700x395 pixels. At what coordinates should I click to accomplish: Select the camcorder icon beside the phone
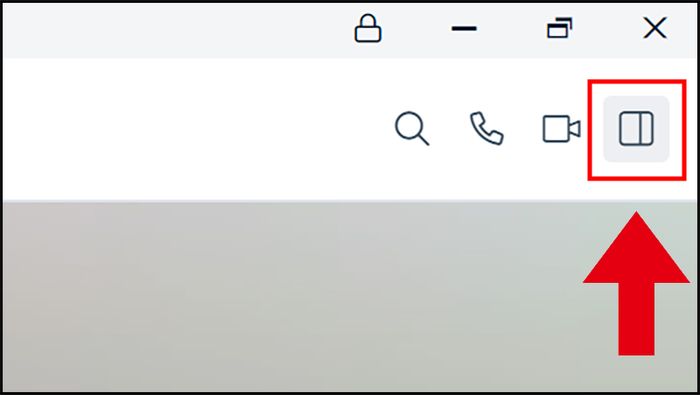pos(561,129)
